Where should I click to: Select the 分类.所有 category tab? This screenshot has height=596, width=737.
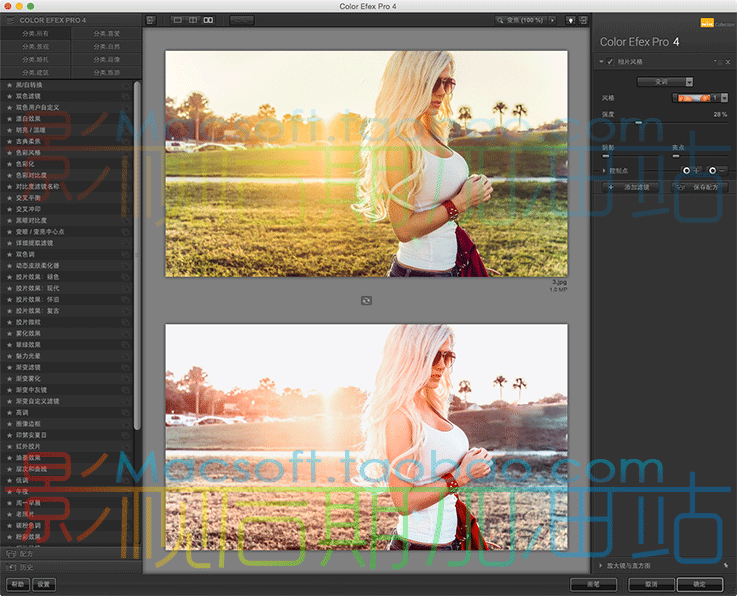[35, 33]
